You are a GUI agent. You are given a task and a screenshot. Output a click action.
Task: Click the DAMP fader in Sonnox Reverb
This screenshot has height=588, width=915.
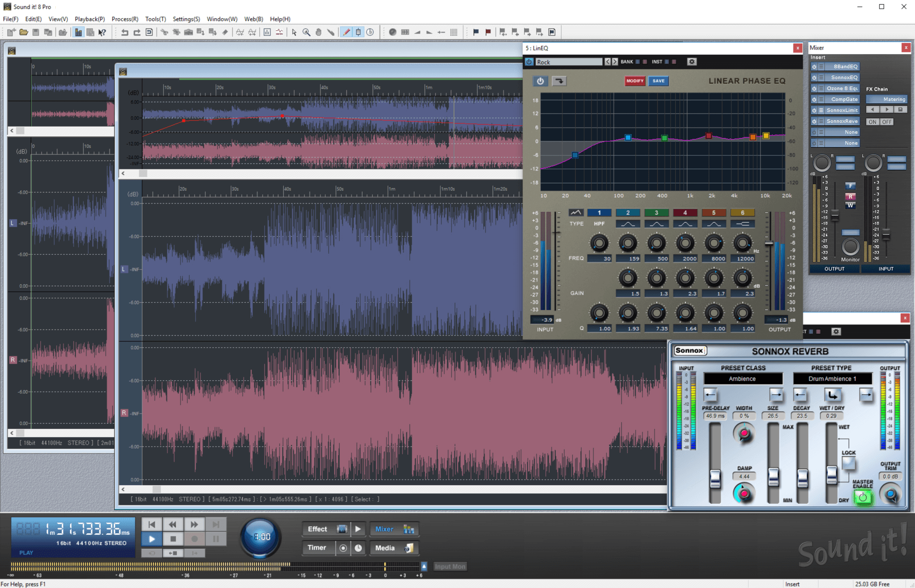click(744, 492)
